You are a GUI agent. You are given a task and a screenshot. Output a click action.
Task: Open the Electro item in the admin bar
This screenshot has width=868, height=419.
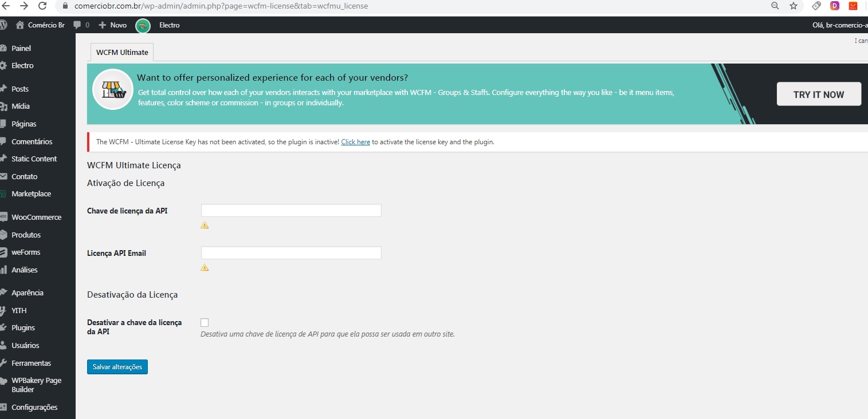(x=169, y=25)
